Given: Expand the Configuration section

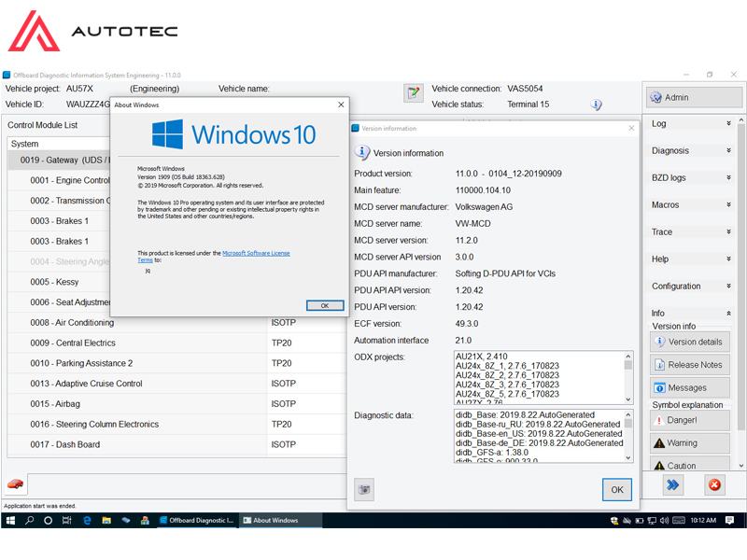Looking at the screenshot, I should (691, 287).
